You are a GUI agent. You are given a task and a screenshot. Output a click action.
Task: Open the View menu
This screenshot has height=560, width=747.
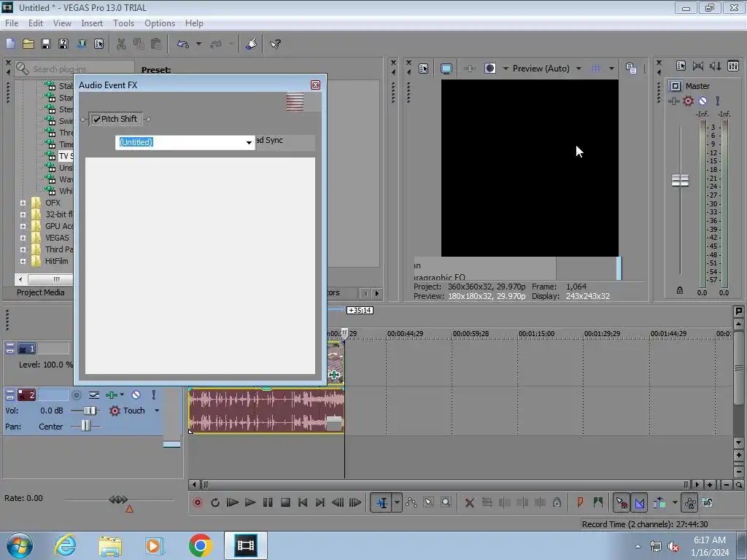click(x=62, y=23)
